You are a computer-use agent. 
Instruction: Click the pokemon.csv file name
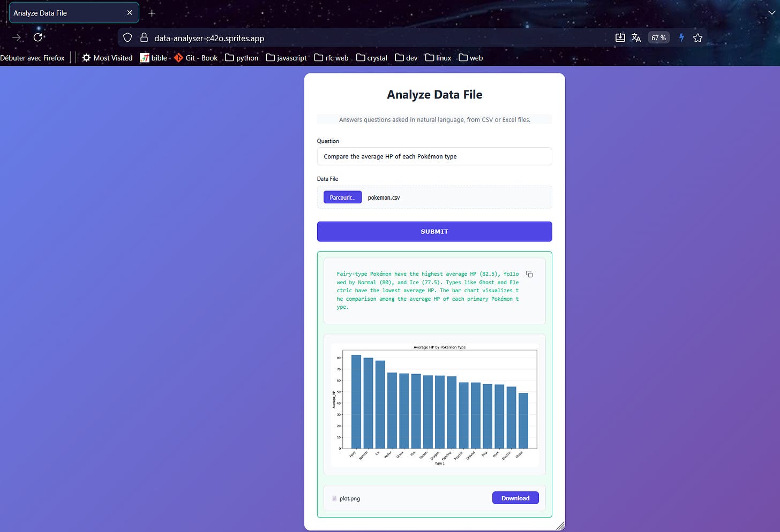click(x=384, y=197)
